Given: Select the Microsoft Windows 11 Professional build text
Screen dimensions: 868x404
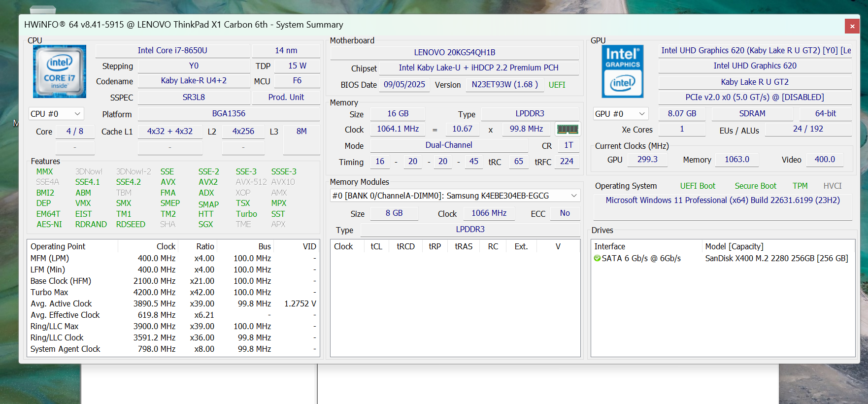Looking at the screenshot, I should [723, 200].
